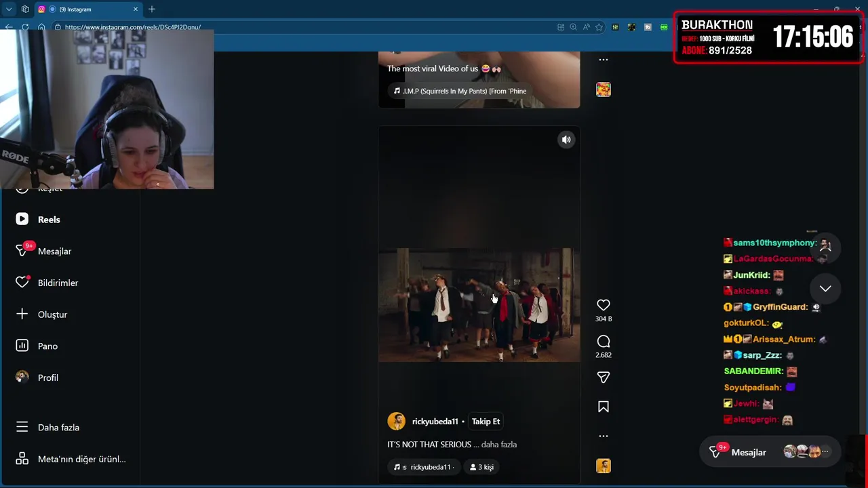Image resolution: width=868 pixels, height=488 pixels.
Task: Go to the next reel with down arrow
Action: point(825,289)
